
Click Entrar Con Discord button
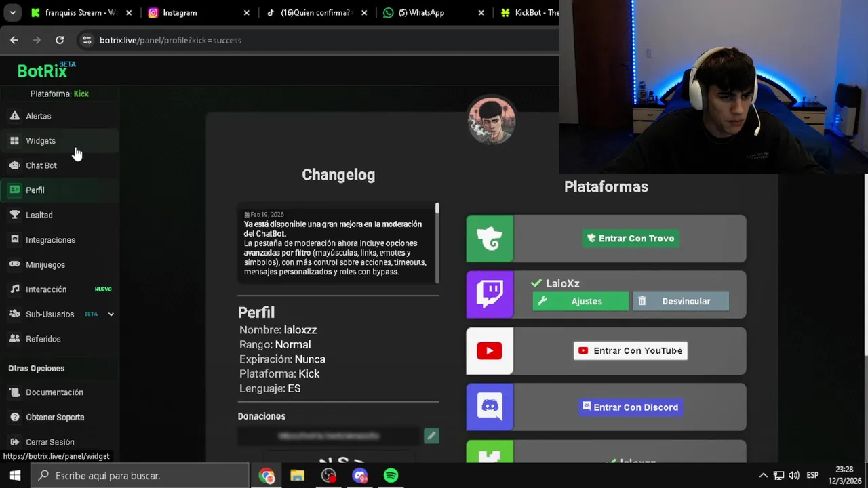(x=631, y=407)
